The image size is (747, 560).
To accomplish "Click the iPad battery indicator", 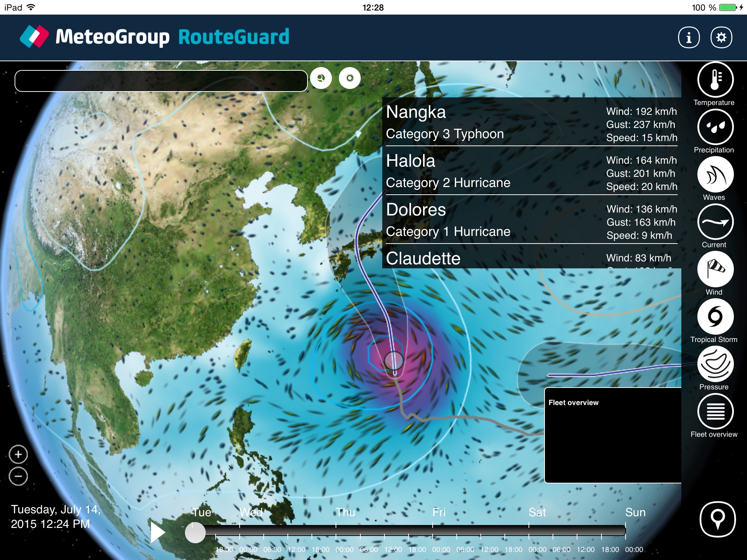I will tap(728, 7).
